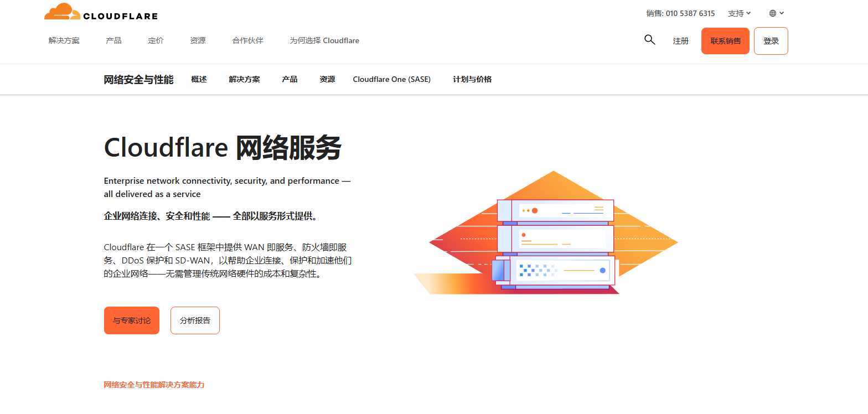Click the Cloudflare logo

pyautogui.click(x=101, y=12)
